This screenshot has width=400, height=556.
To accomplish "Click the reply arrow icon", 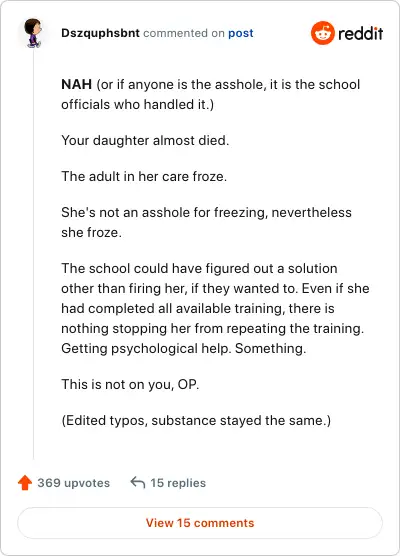I will [138, 483].
